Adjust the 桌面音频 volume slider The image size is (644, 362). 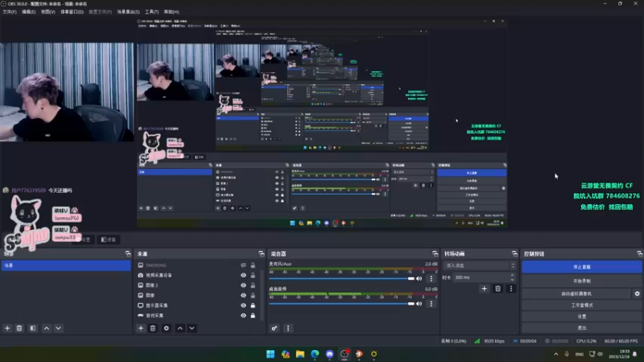pyautogui.click(x=341, y=304)
